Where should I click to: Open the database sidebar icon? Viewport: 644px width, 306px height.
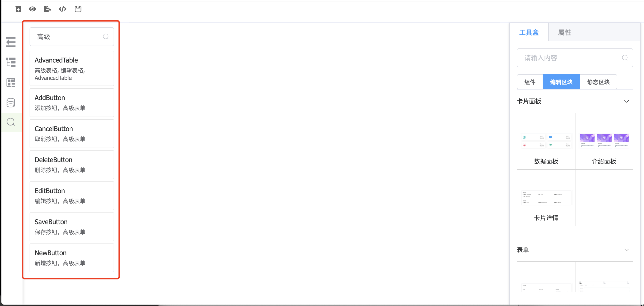tap(11, 102)
